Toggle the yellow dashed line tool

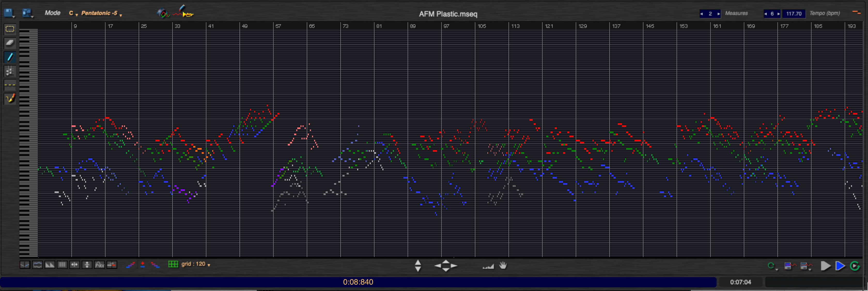coord(10,85)
